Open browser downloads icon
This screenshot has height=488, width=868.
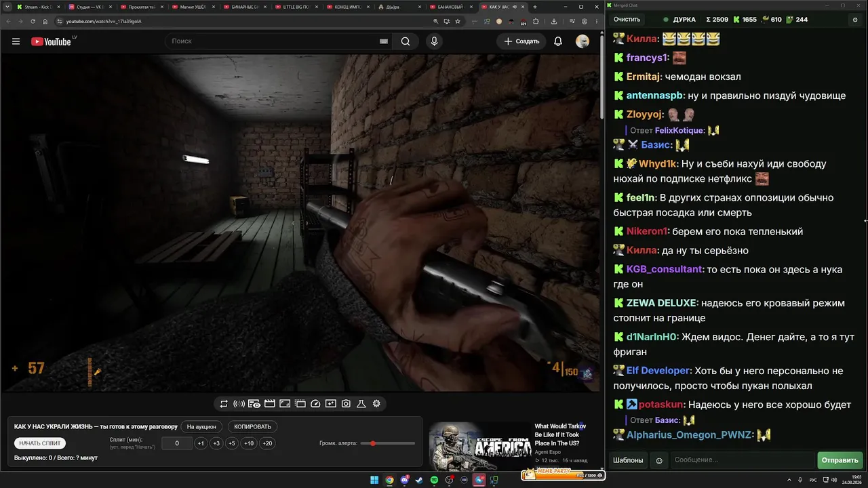click(554, 21)
